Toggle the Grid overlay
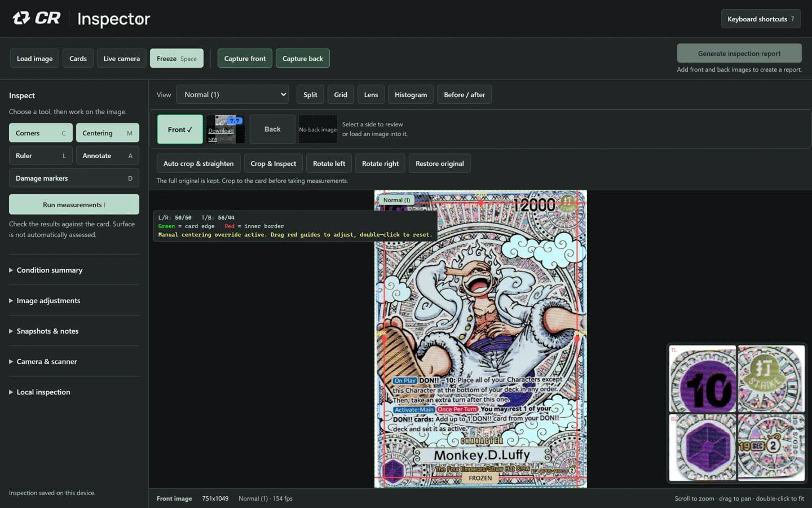Screen dimensions: 812x508 click(341, 94)
